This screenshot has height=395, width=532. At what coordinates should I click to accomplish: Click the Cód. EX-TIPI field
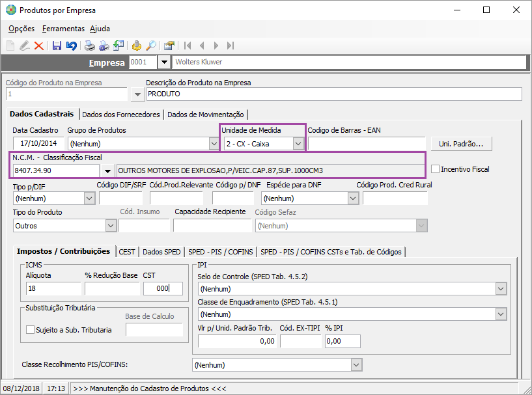tap(301, 341)
